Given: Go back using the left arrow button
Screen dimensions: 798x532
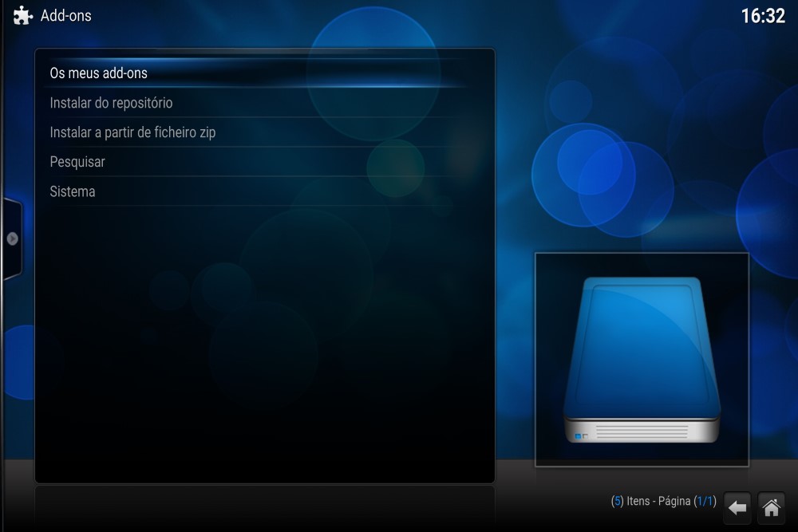Looking at the screenshot, I should pos(737,506).
